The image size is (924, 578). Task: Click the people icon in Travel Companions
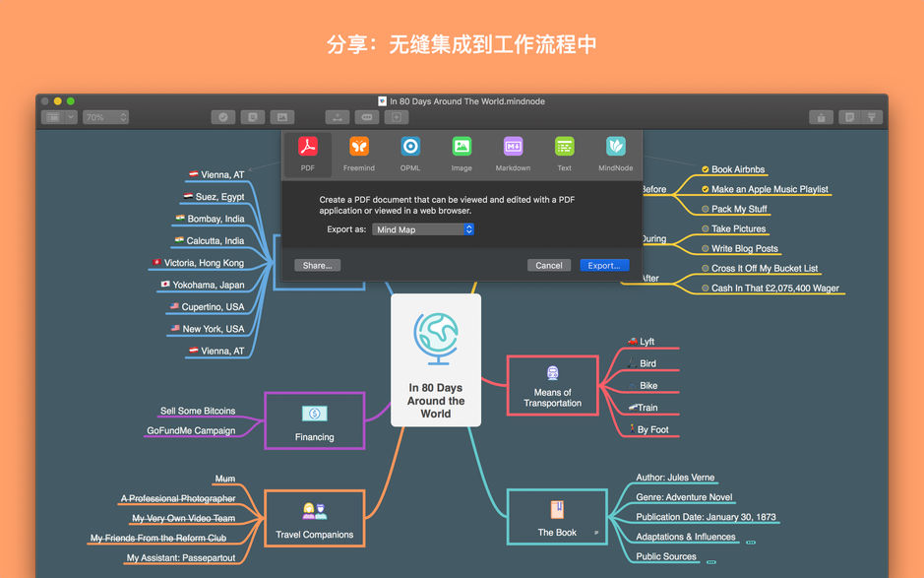(314, 511)
